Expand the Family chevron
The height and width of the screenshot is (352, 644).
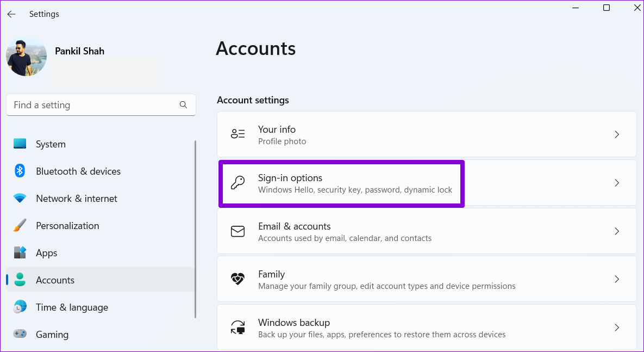pyautogui.click(x=616, y=279)
